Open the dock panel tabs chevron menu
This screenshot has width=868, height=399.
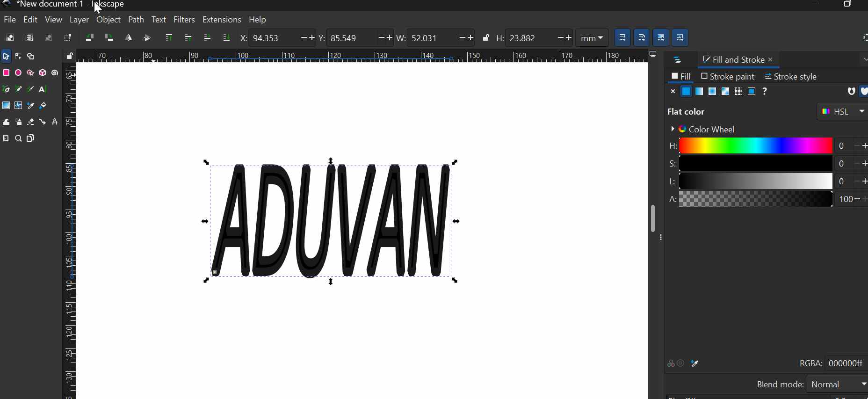point(864,60)
